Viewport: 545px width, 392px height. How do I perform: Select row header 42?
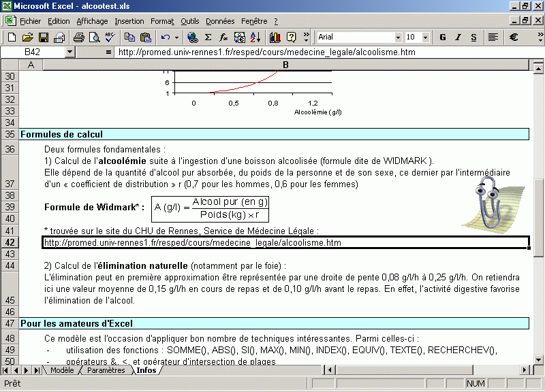click(10, 242)
